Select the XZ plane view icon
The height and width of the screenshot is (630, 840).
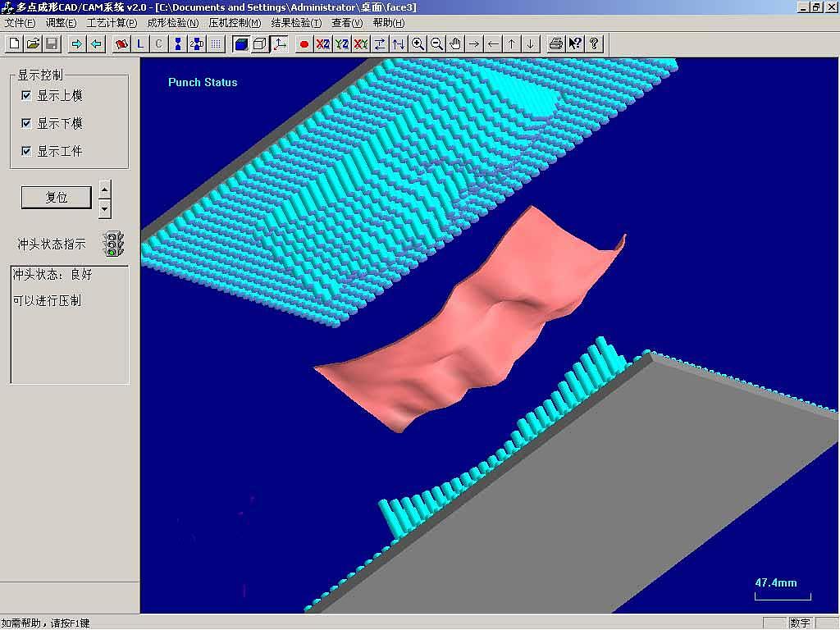pos(323,44)
